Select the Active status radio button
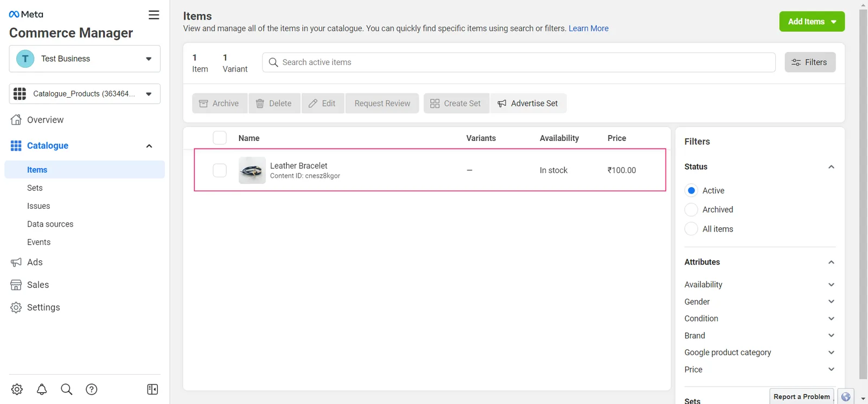868x404 pixels. 691,190
